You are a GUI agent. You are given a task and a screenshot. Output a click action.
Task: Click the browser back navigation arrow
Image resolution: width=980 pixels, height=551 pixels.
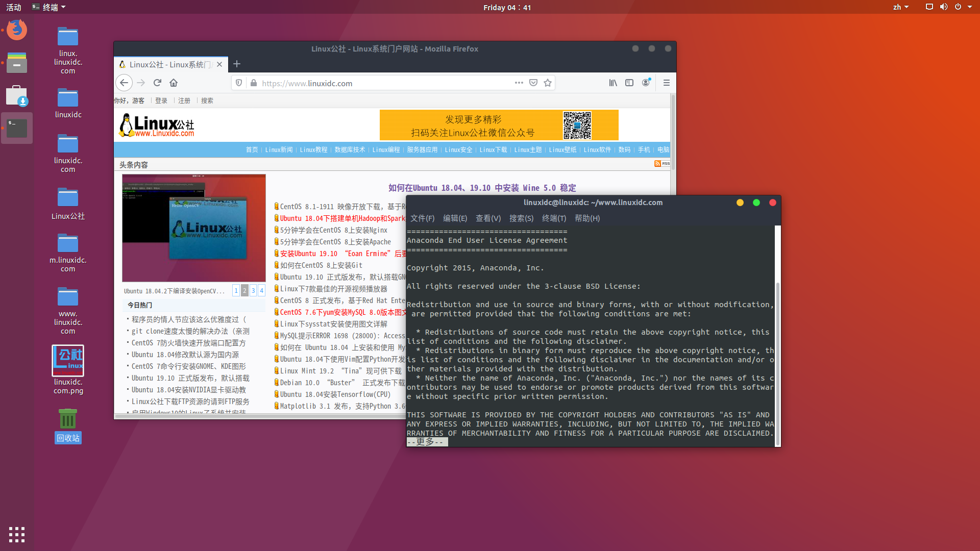124,83
